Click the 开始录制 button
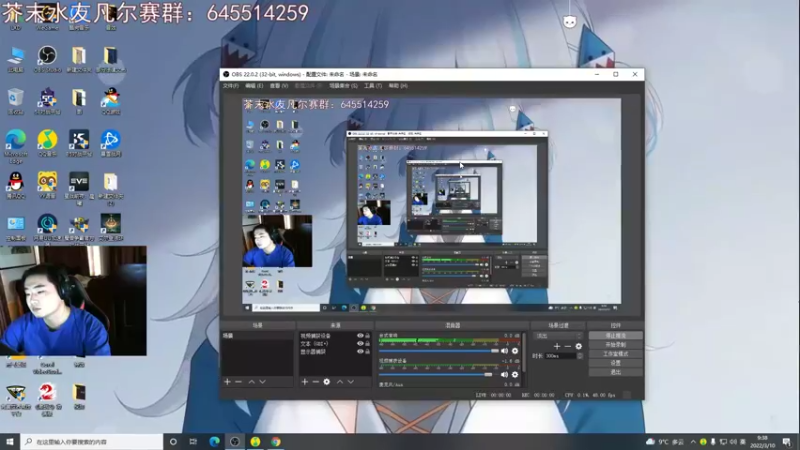Screen dimensions: 800x450 click(616, 345)
